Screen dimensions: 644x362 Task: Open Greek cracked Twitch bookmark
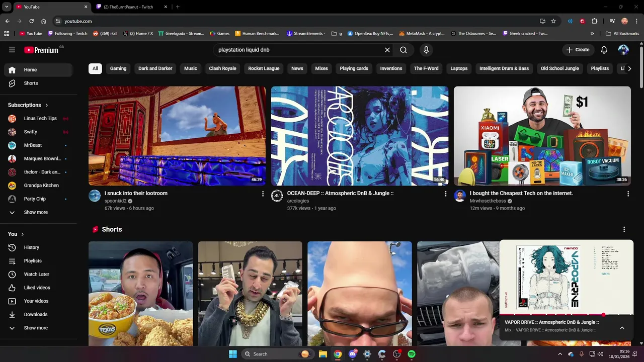pyautogui.click(x=524, y=34)
